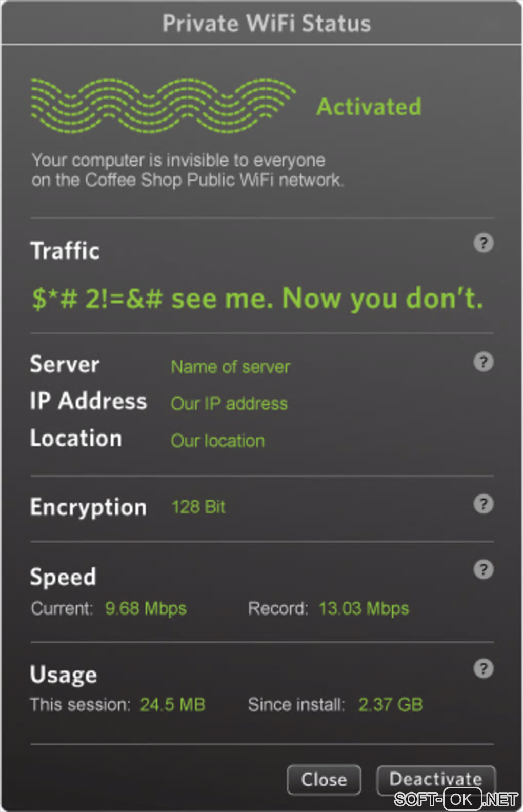The image size is (523, 812).
Task: Click the Activated status text
Action: 369,107
